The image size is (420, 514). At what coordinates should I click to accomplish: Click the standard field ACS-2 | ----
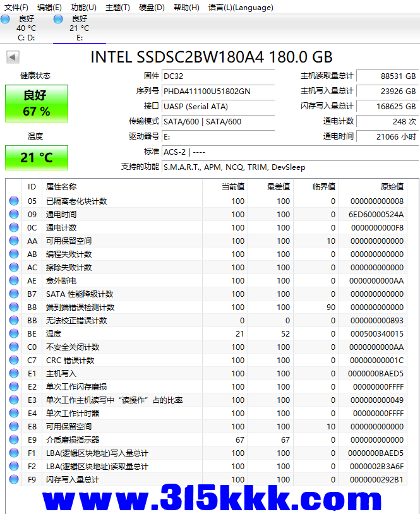[x=290, y=152]
